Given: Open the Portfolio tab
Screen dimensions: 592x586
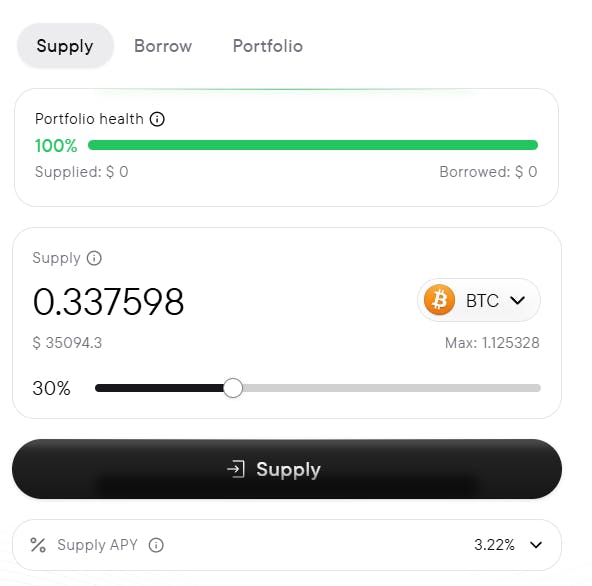Looking at the screenshot, I should [268, 46].
